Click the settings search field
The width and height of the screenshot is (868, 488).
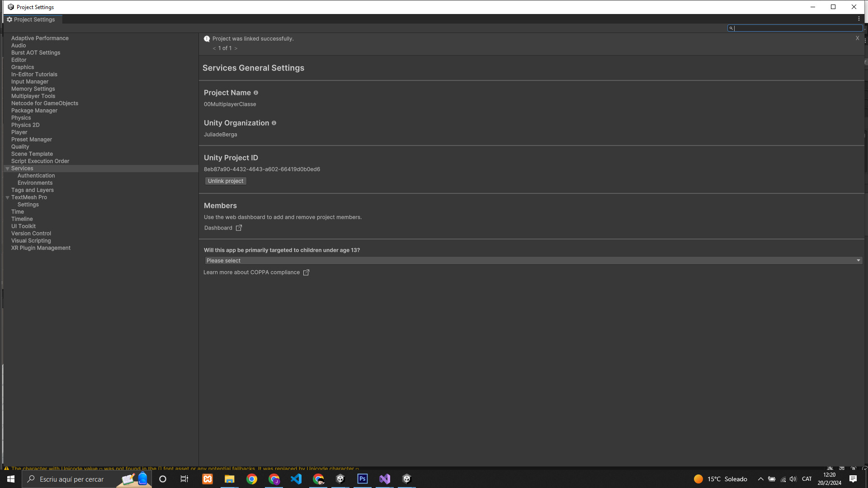pyautogui.click(x=796, y=28)
